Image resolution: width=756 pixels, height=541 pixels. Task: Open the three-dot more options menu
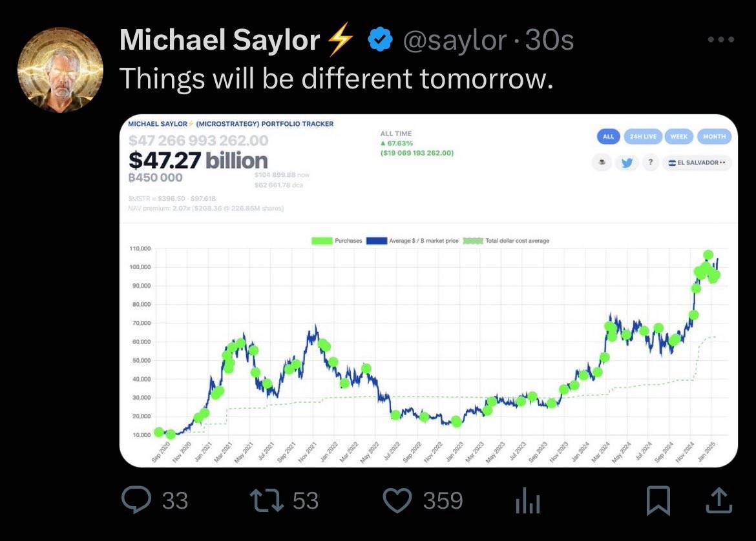point(721,40)
